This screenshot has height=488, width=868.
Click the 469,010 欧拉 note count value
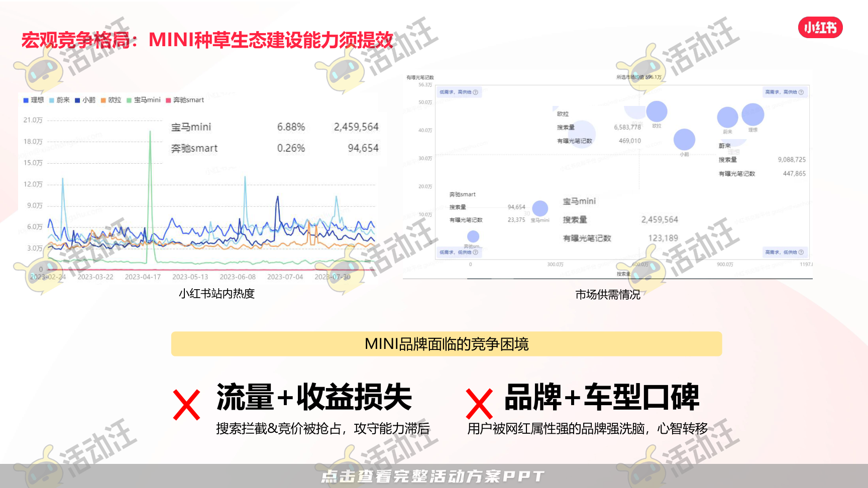630,141
